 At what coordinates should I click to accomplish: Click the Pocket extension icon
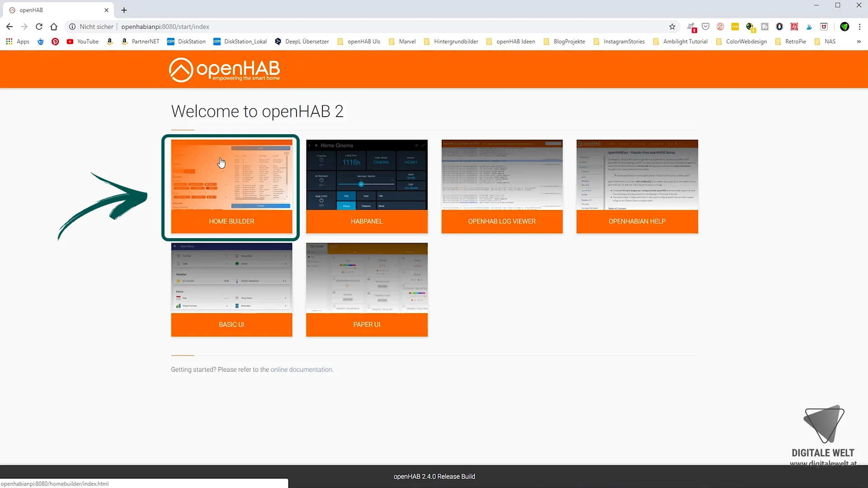(x=705, y=27)
